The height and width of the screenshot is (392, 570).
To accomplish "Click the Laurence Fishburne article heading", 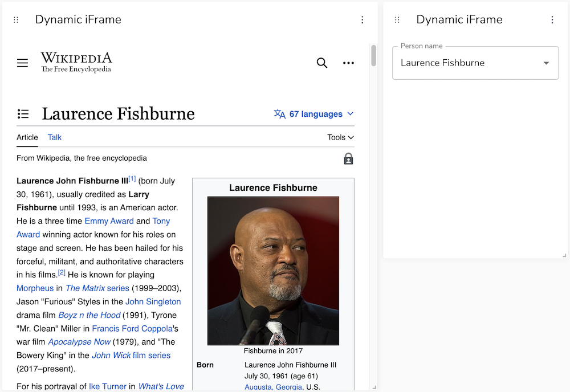I will [x=118, y=114].
